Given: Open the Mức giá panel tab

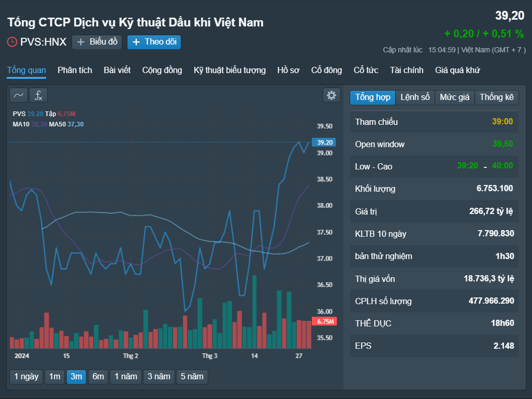Looking at the screenshot, I should (x=455, y=97).
